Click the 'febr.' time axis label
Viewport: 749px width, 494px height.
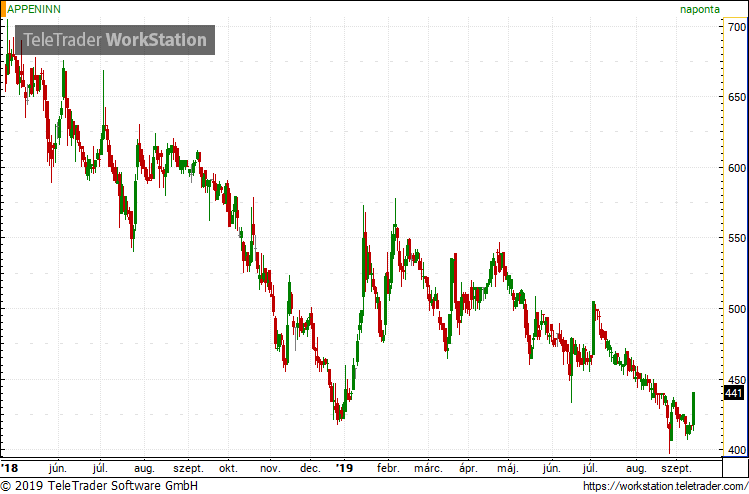click(388, 468)
